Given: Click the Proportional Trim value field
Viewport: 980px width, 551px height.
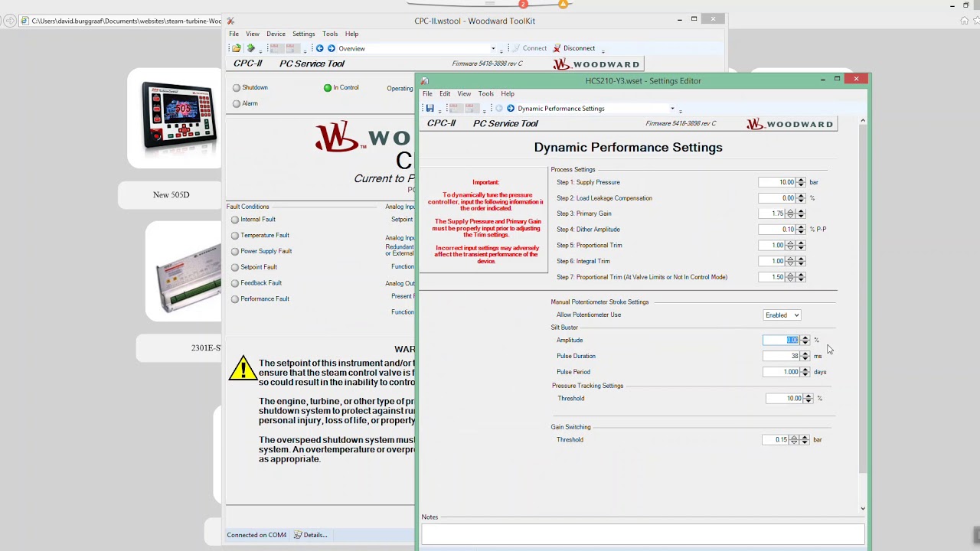Looking at the screenshot, I should [772, 246].
